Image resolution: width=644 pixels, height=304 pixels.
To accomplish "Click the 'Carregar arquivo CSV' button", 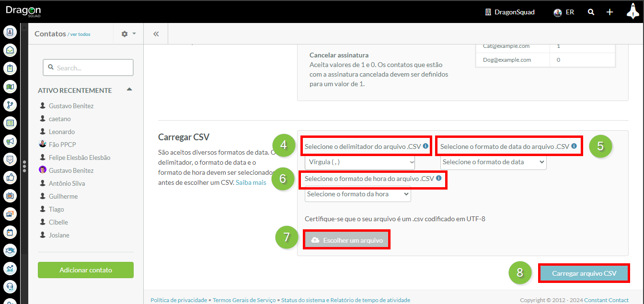I will coord(584,273).
